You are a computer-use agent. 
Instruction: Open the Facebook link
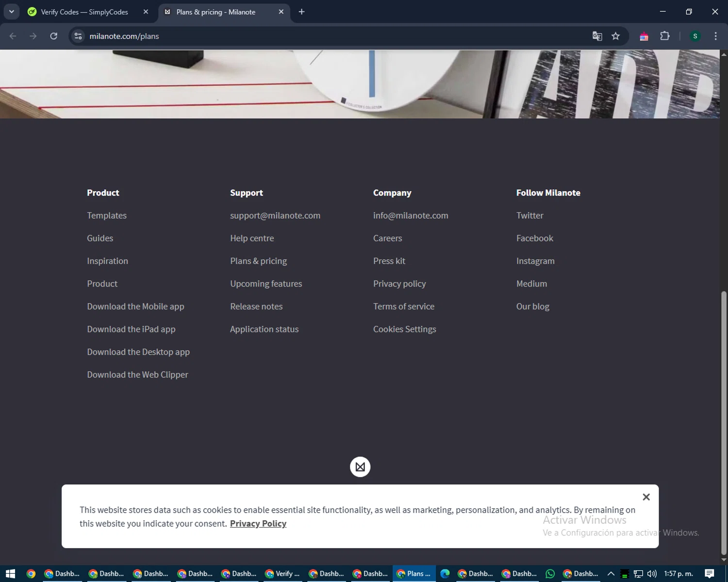pos(535,238)
